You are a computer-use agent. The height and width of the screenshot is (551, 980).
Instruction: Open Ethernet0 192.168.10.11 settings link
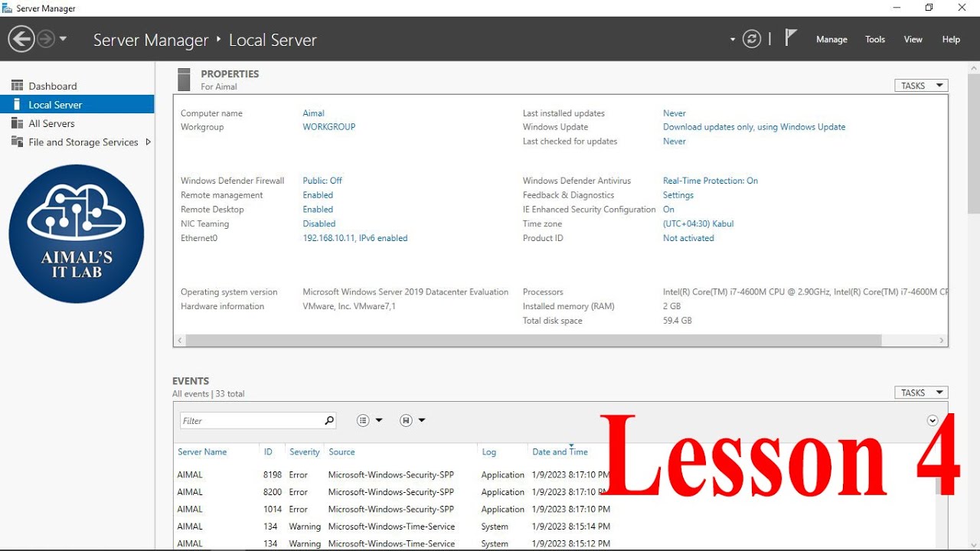(355, 238)
